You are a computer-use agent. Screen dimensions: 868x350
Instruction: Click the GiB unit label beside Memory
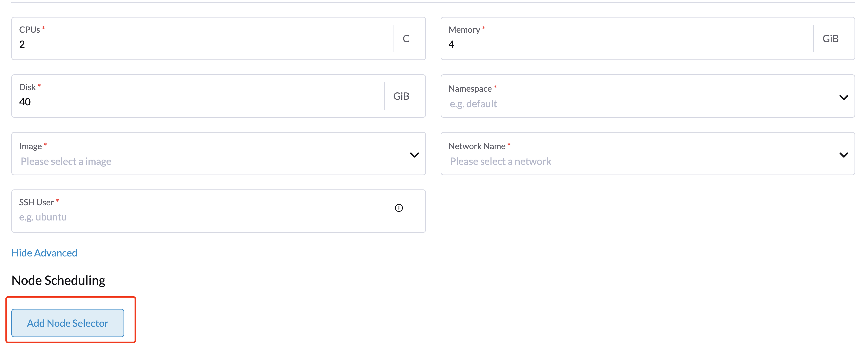831,38
